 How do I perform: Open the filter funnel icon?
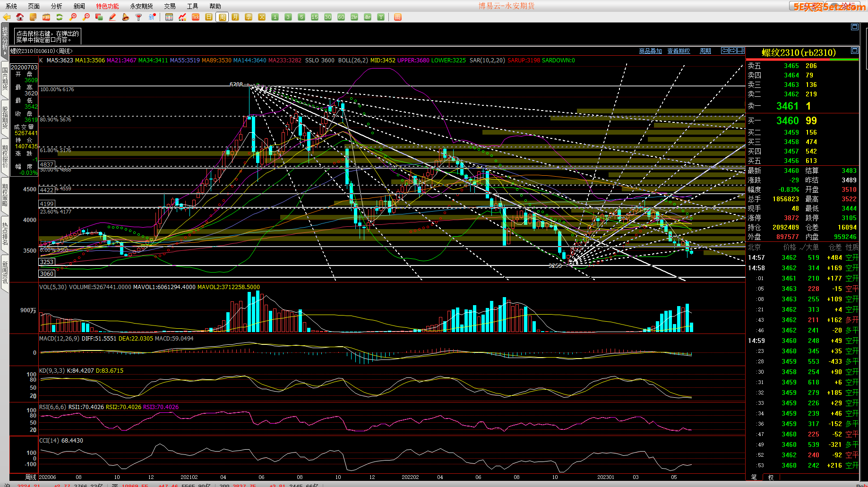(x=139, y=17)
